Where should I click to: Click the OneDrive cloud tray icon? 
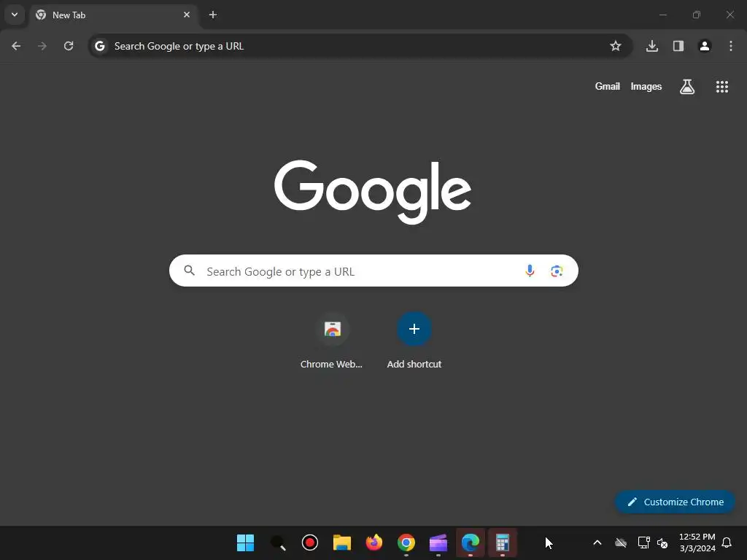(621, 542)
